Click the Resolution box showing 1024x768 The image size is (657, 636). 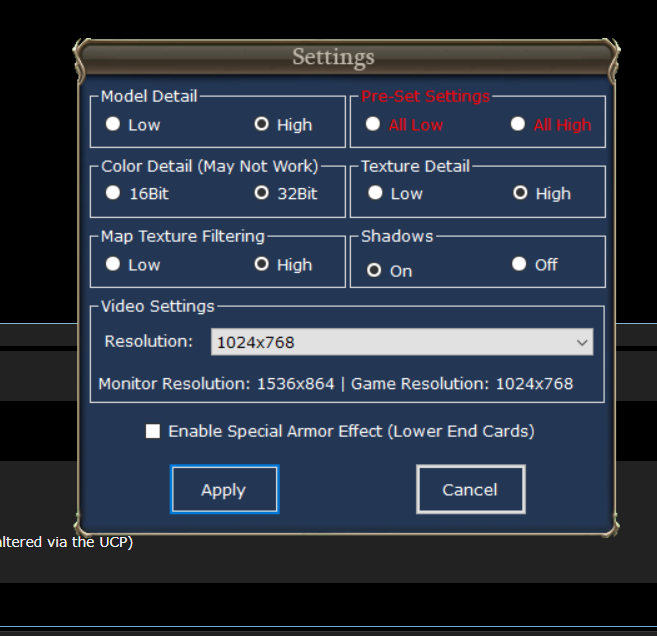point(390,342)
